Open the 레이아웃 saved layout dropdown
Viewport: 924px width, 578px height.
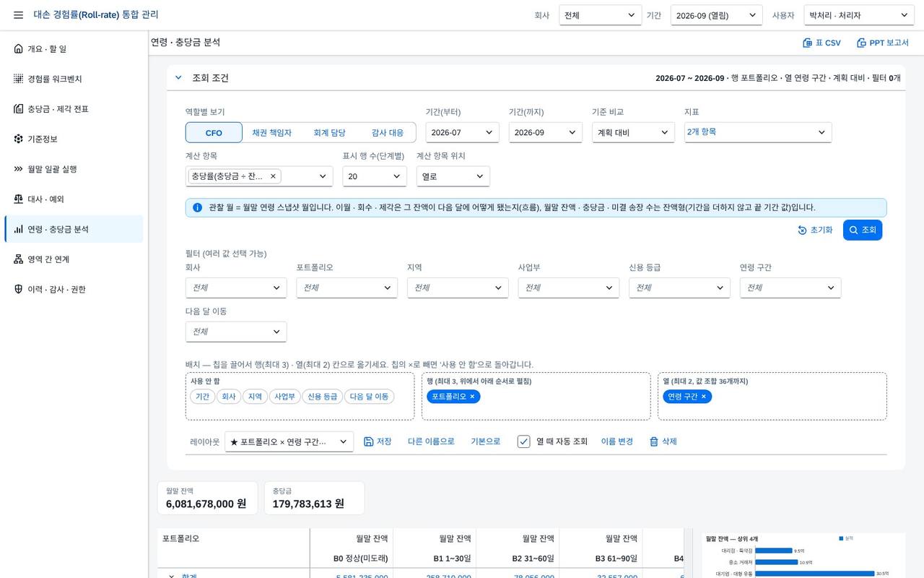pos(289,441)
